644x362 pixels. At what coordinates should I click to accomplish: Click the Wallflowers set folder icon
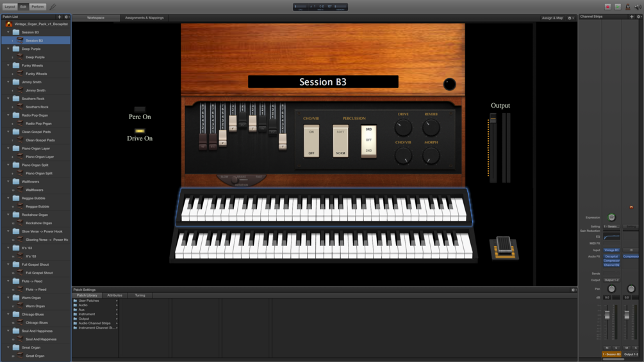16,181
